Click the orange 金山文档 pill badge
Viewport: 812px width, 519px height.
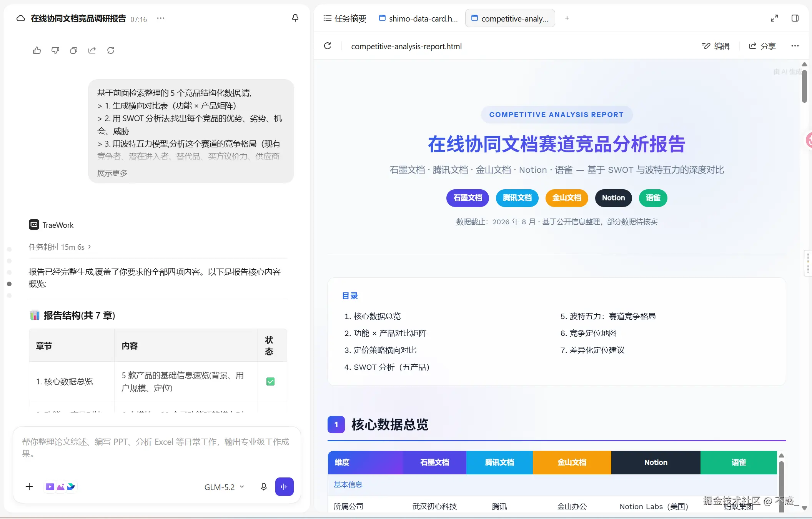point(567,198)
